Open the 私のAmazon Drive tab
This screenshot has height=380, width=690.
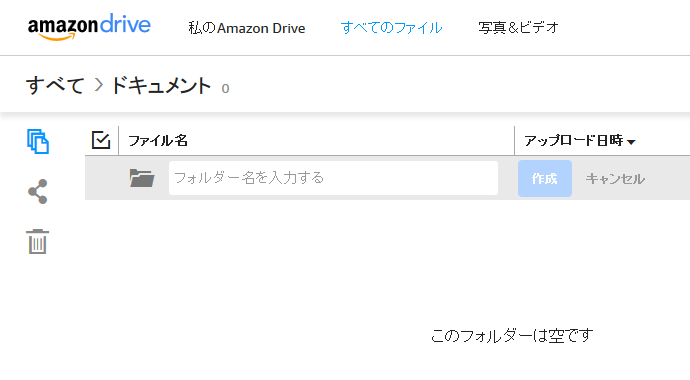(247, 28)
